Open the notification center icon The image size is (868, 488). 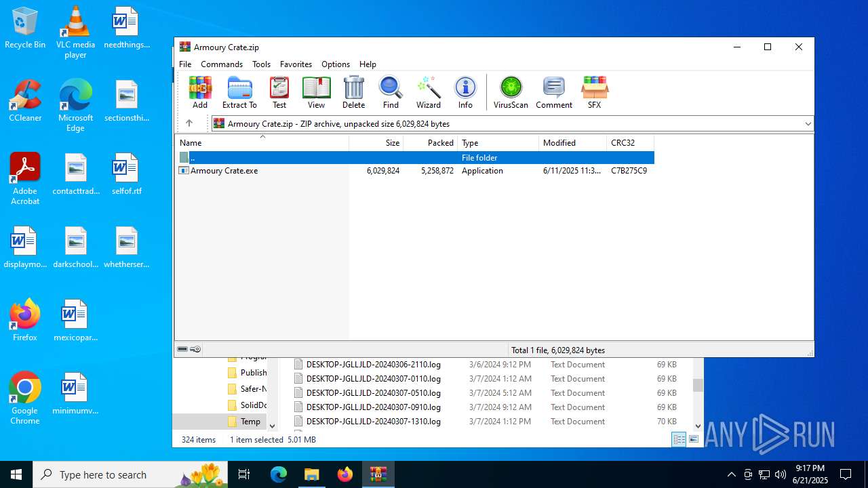pos(846,474)
